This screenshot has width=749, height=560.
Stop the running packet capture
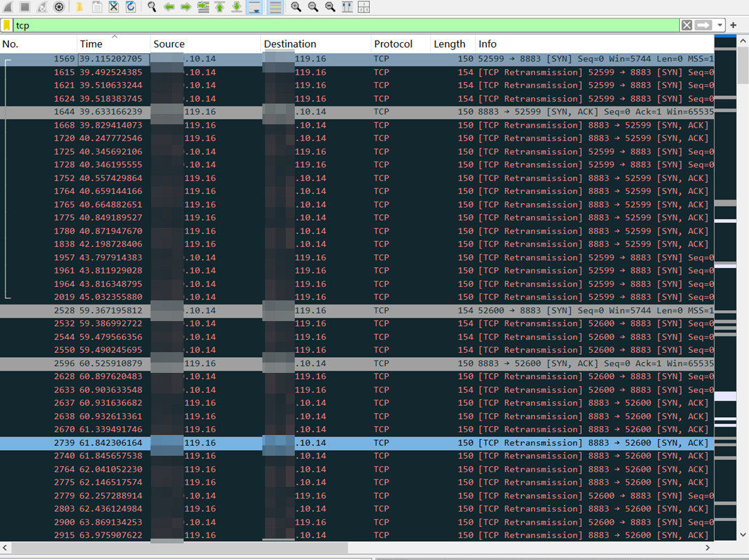(24, 7)
